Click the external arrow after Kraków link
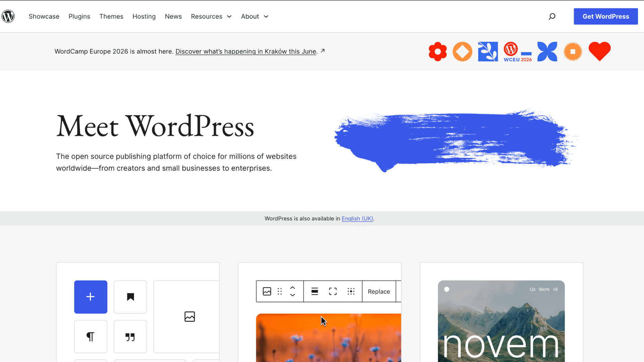The height and width of the screenshot is (362, 644). 323,51
